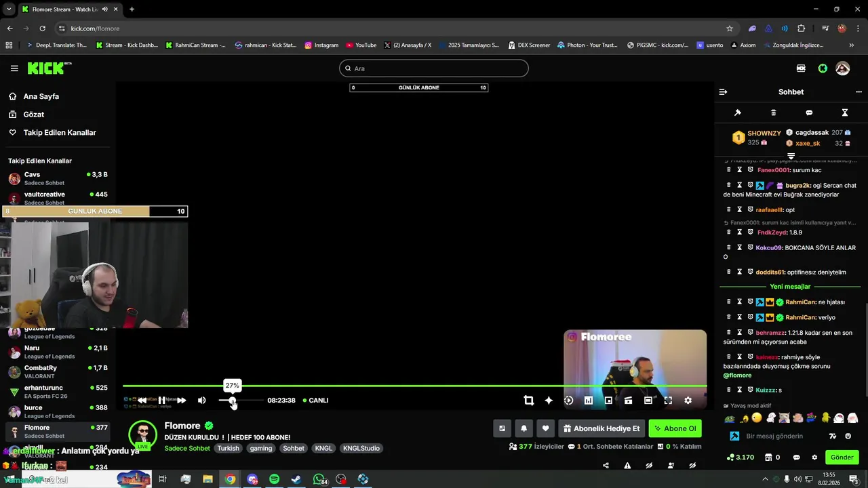This screenshot has height=488, width=868.
Task: Skip forward in the stream
Action: tap(182, 401)
